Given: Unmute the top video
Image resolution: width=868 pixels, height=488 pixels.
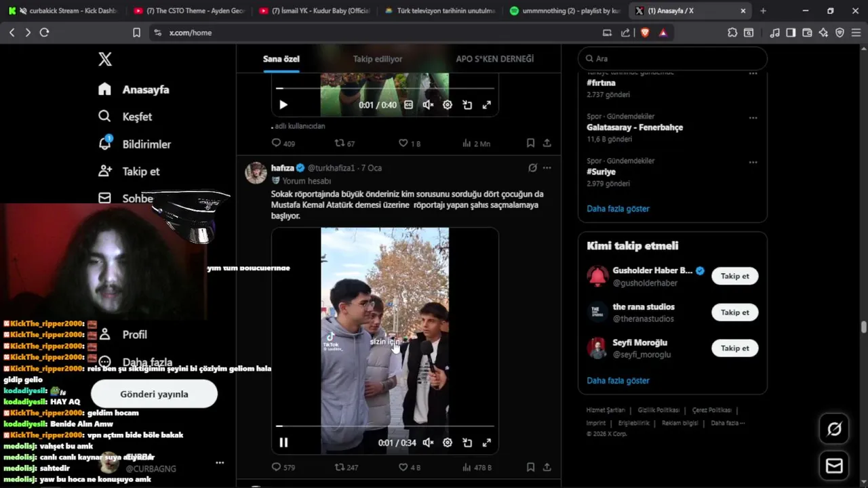Looking at the screenshot, I should coord(428,105).
